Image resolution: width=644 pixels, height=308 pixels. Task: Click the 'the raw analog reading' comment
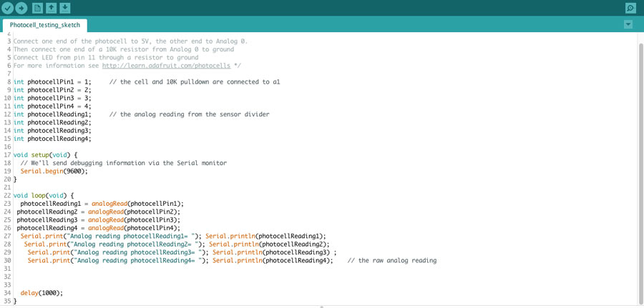[392, 260]
